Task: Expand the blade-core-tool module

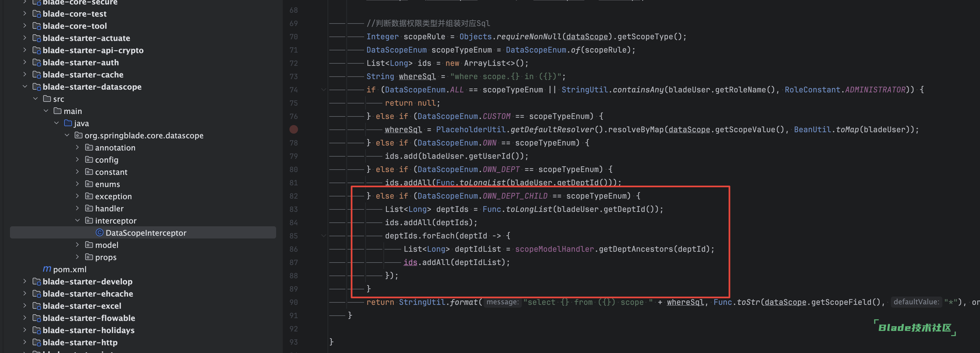Action: pyautogui.click(x=25, y=26)
